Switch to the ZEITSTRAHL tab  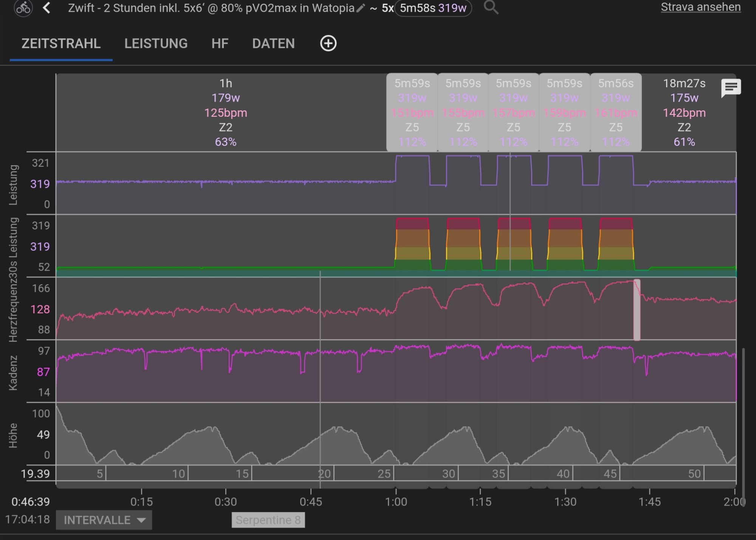pos(61,43)
